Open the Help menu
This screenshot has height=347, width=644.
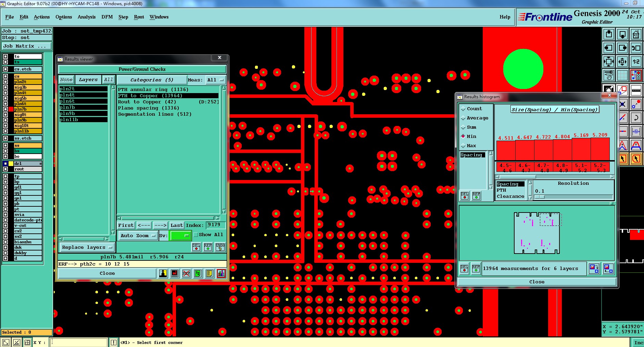505,17
